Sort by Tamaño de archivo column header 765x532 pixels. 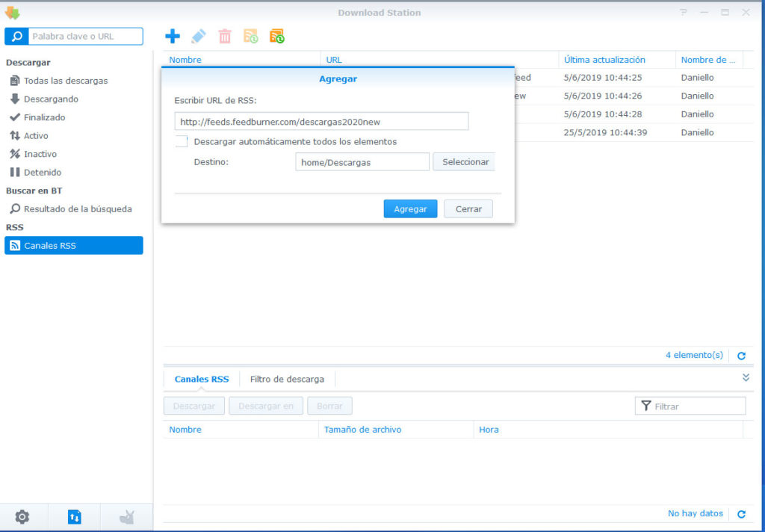point(396,430)
